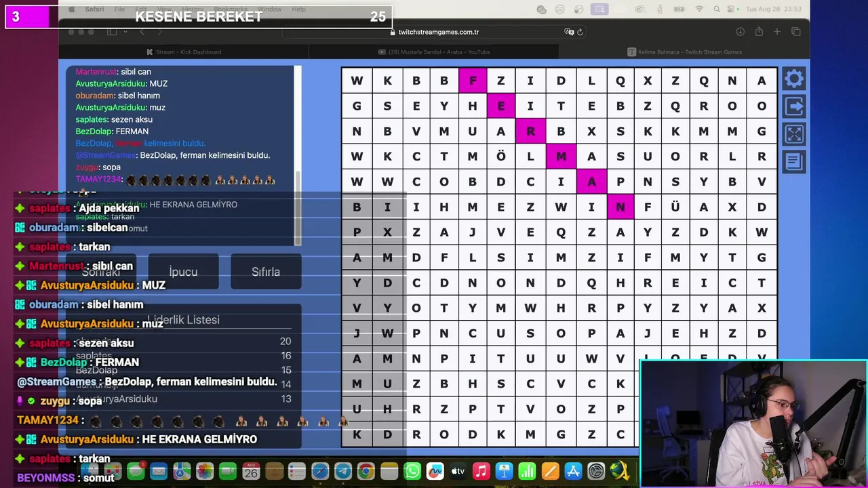Click "saplates: sezen aksu" game chat message
The height and width of the screenshot is (488, 868).
[x=114, y=119]
